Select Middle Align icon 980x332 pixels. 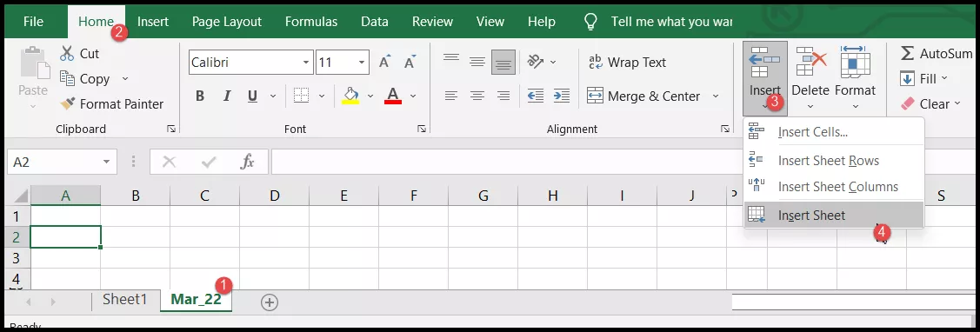[x=477, y=62]
